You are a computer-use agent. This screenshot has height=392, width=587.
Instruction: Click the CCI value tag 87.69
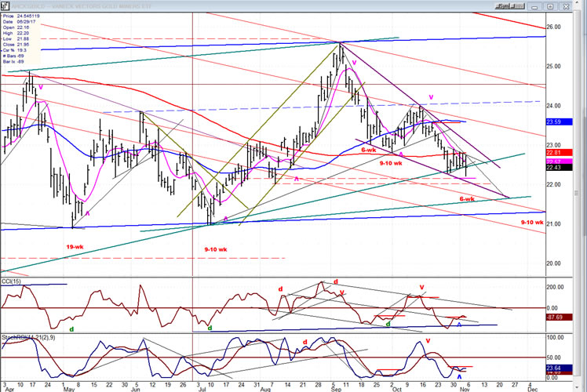click(x=556, y=318)
